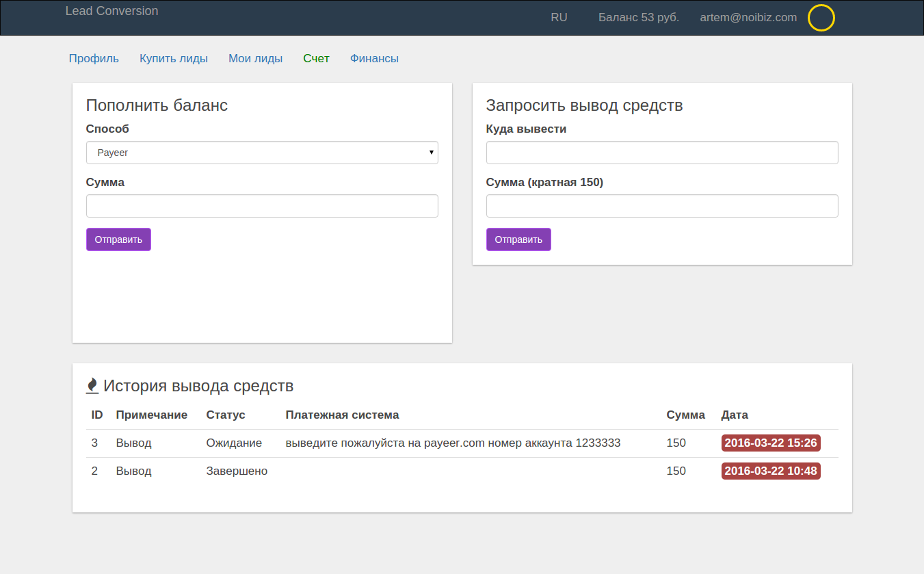Screen dimensions: 924x574
Task: Switch to the Мои лиды tab
Action: click(255, 59)
